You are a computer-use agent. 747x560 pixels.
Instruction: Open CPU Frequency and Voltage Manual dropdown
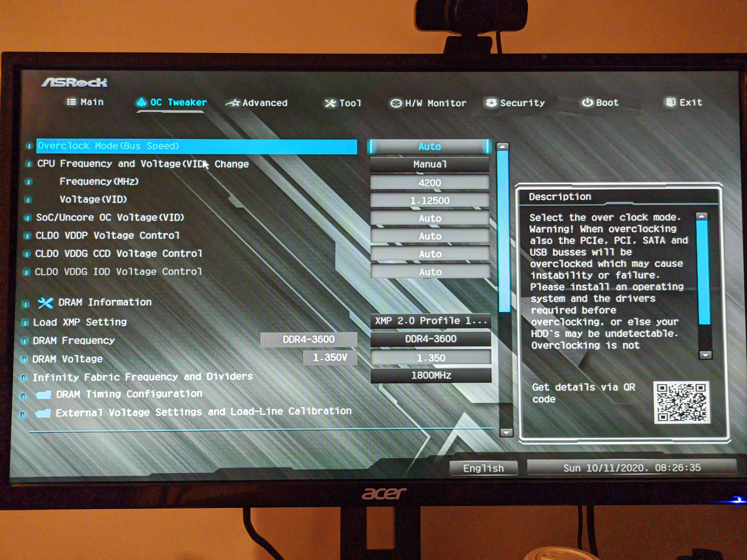click(430, 164)
